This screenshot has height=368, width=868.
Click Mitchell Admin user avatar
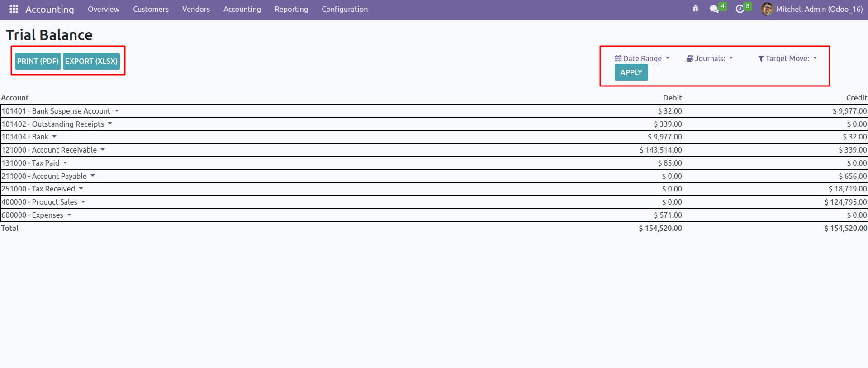pos(767,9)
